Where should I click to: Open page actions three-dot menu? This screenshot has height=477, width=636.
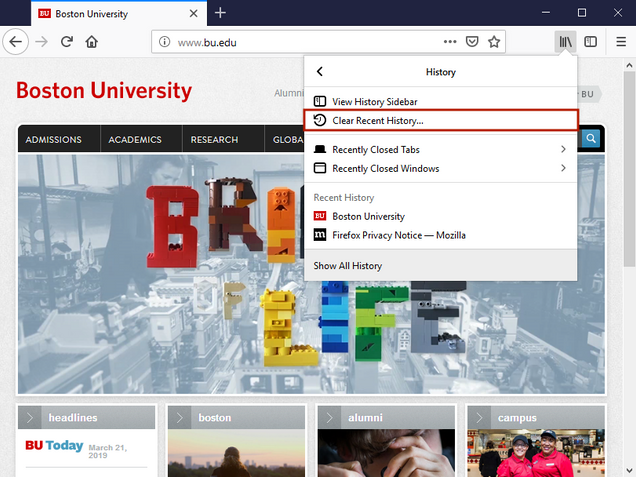(x=450, y=42)
